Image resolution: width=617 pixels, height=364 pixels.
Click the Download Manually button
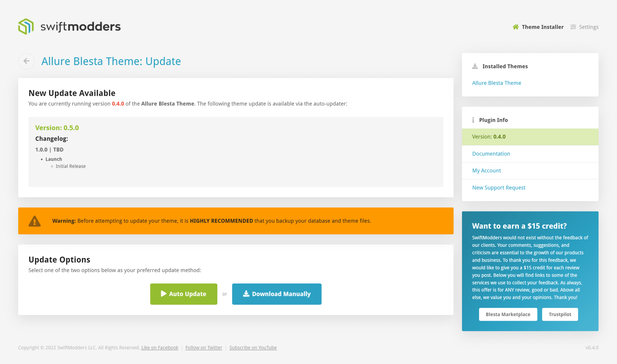276,294
